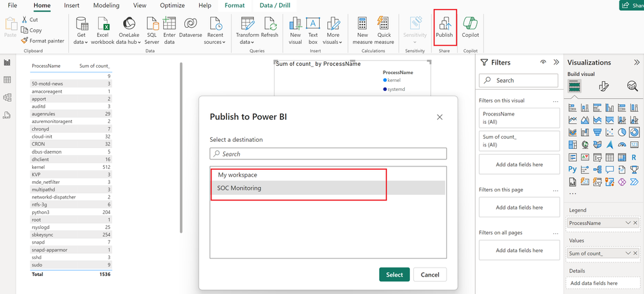Insert a New visual
644x294 pixels.
point(295,31)
